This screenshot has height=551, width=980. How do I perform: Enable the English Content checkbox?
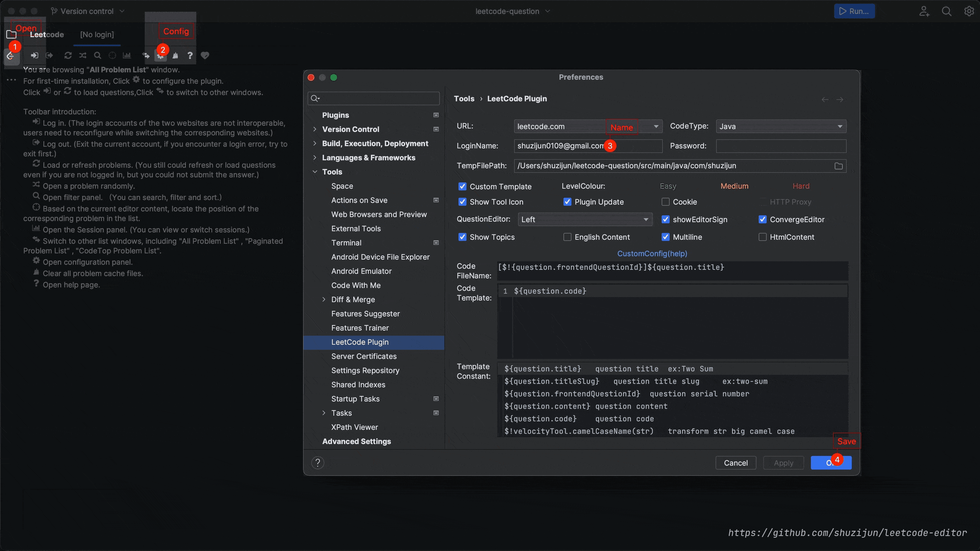[567, 237]
